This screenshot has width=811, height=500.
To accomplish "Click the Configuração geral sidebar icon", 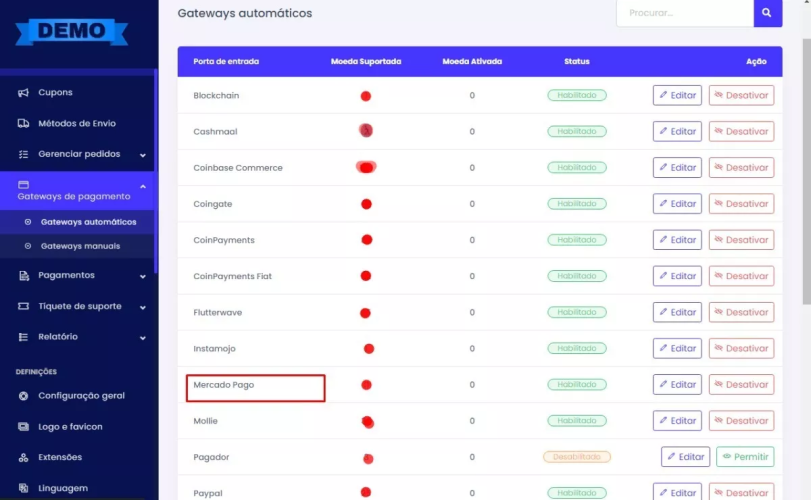I will click(24, 396).
